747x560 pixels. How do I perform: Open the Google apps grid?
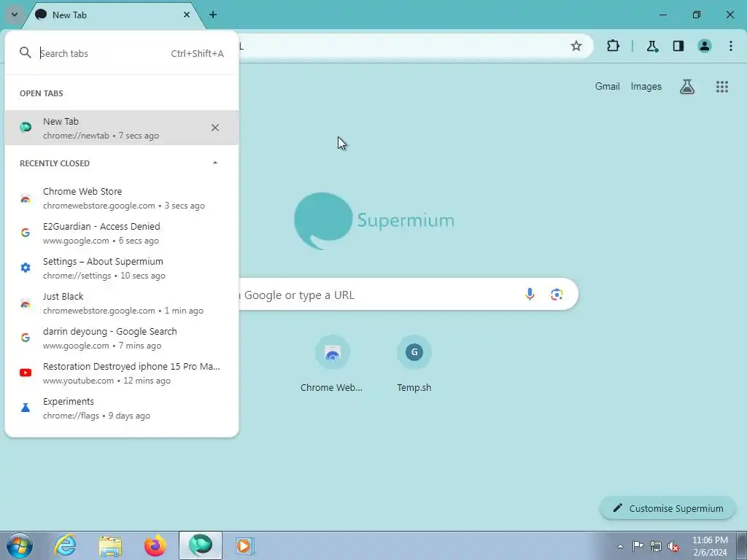click(x=721, y=87)
